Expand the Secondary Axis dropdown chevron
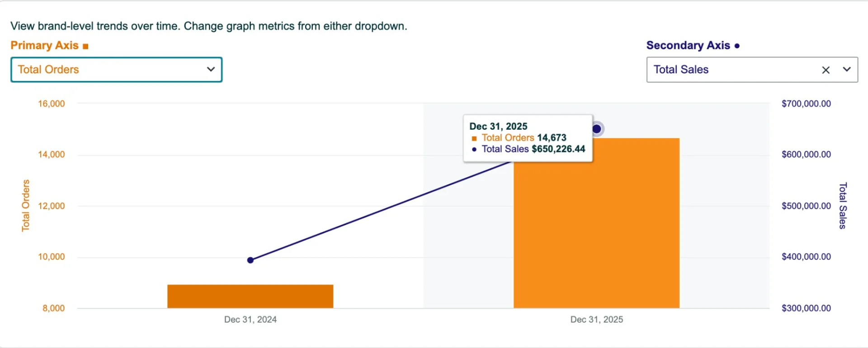 pos(847,70)
